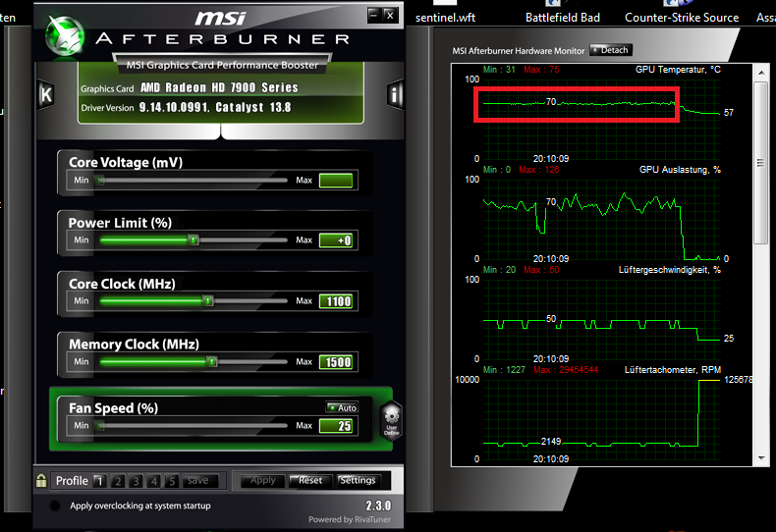776x532 pixels.
Task: Click the GPU Temperatur graph title
Action: (678, 70)
